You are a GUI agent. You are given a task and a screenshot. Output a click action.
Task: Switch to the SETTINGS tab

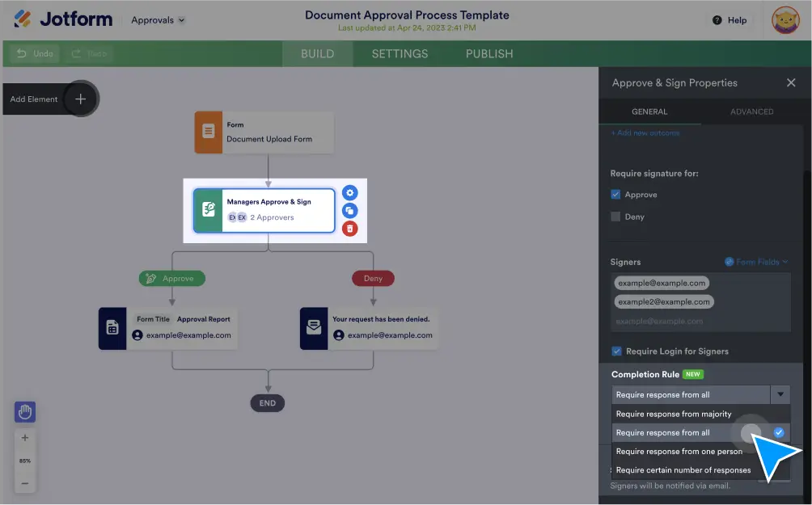click(400, 54)
